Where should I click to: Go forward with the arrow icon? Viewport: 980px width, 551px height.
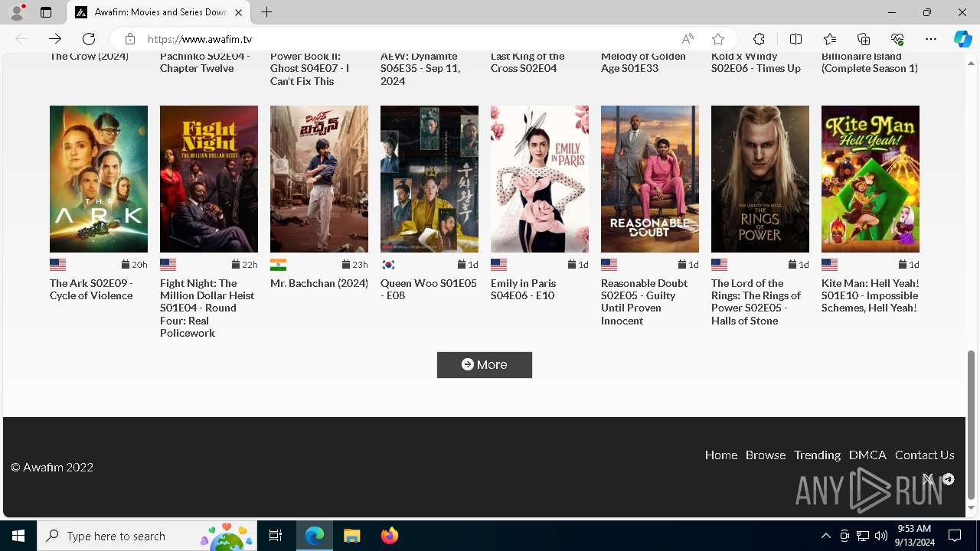55,39
